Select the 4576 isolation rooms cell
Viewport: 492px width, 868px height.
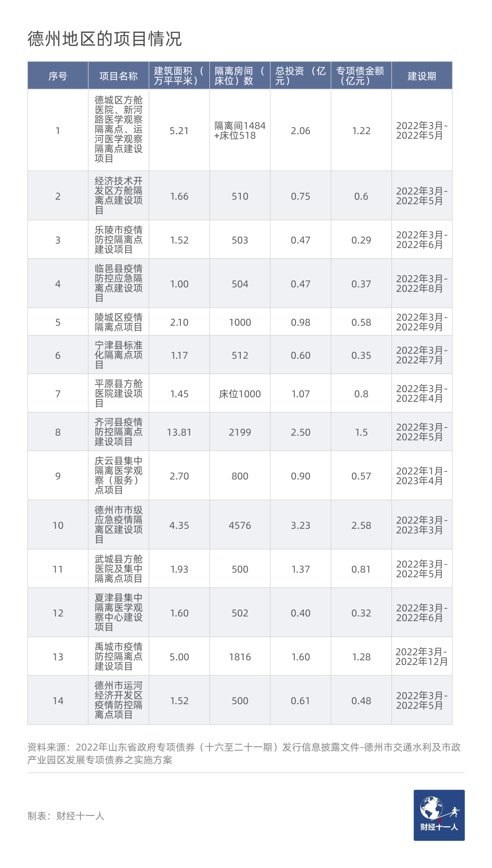(240, 526)
